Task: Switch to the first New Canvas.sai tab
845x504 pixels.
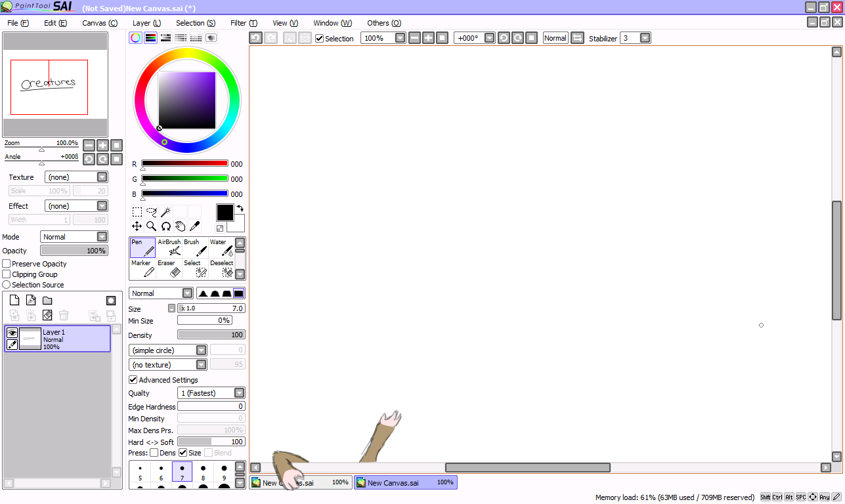Action: (300, 482)
